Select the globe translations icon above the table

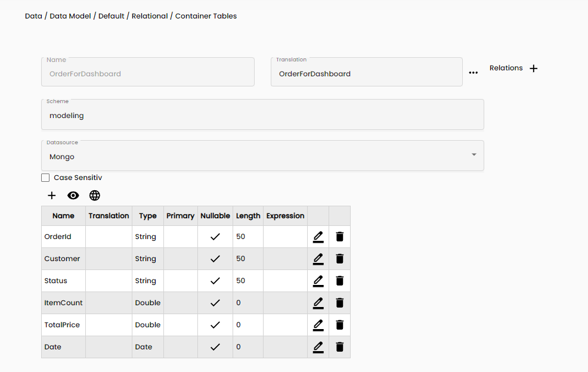click(x=94, y=195)
